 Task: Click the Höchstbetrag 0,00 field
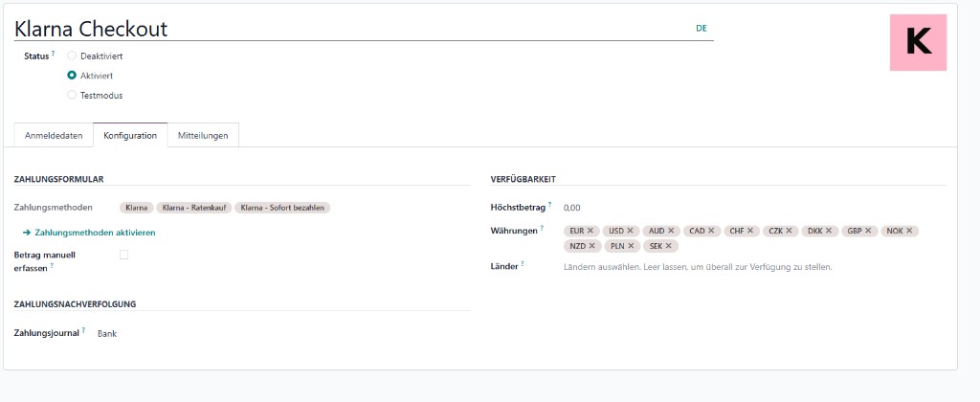tap(754, 208)
